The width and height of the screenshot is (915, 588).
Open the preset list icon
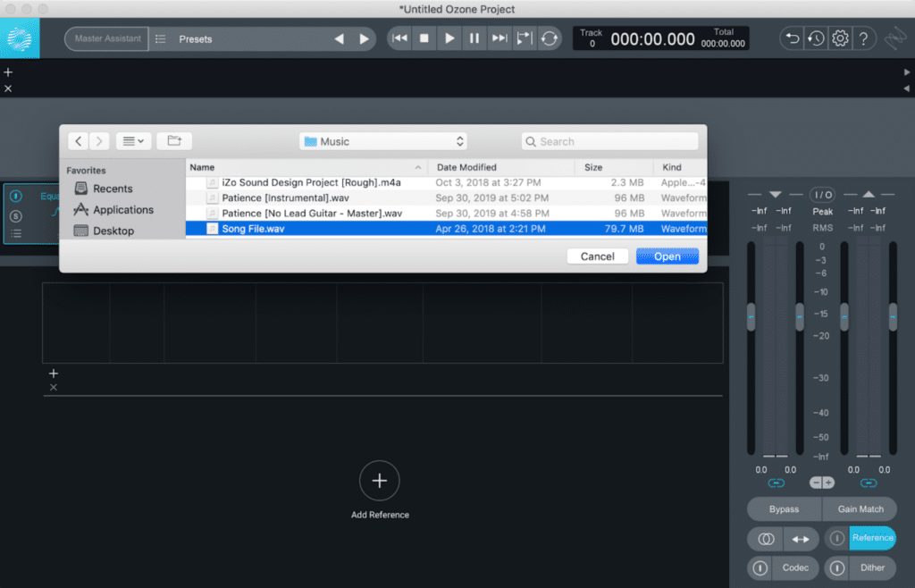[x=161, y=39]
